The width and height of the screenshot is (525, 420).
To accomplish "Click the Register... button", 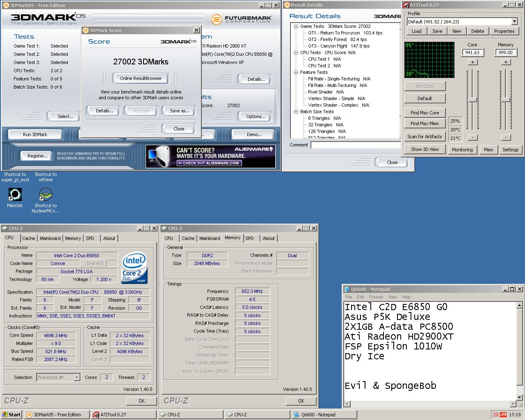I will tap(37, 156).
